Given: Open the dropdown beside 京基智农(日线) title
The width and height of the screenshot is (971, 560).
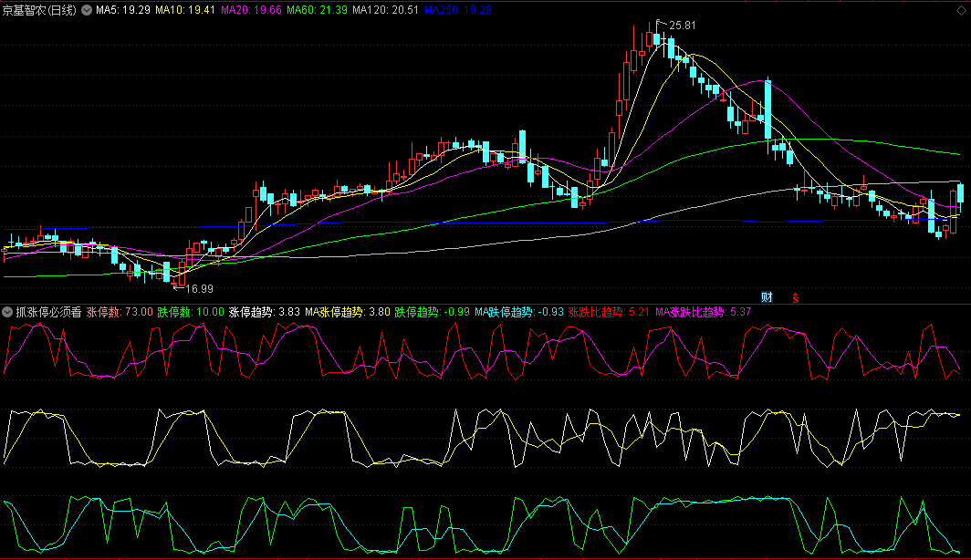Looking at the screenshot, I should pyautogui.click(x=87, y=10).
